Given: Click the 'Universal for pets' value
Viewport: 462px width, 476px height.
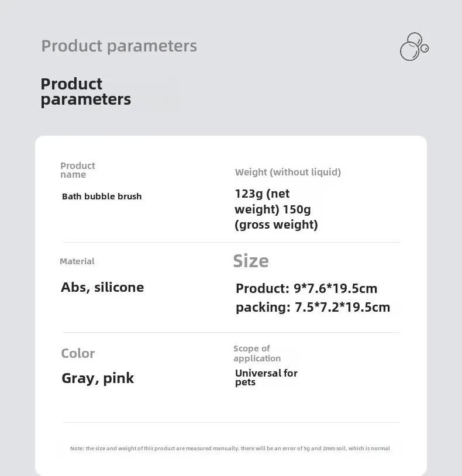Looking at the screenshot, I should tap(266, 377).
